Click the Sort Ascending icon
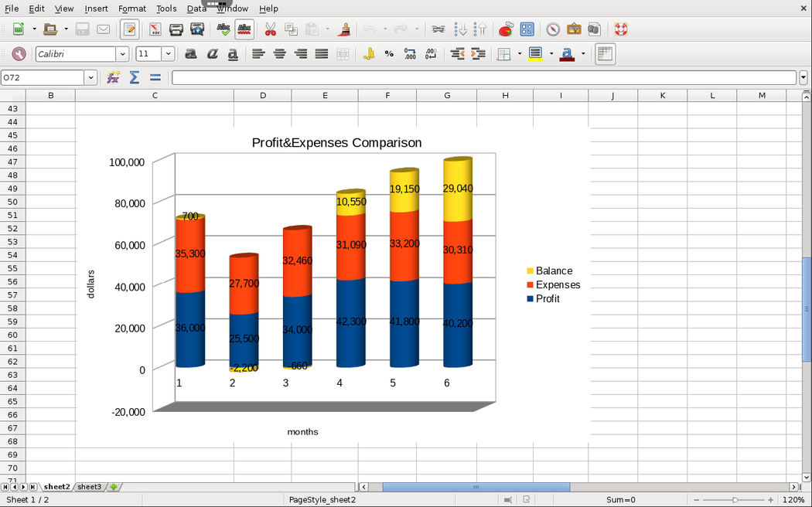This screenshot has height=507, width=812. coord(461,29)
